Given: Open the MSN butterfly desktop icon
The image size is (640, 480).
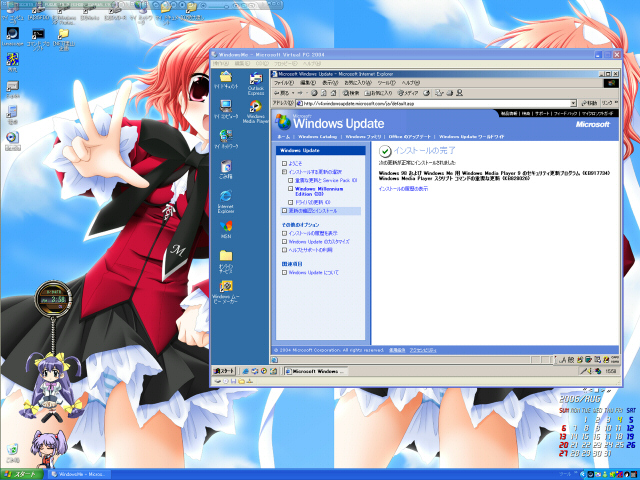Looking at the screenshot, I should [x=226, y=227].
